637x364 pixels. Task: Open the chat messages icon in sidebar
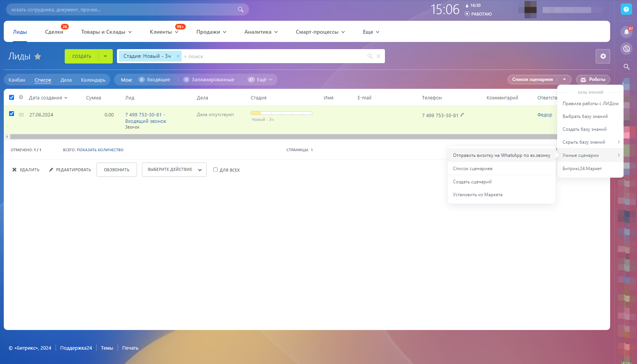626,49
